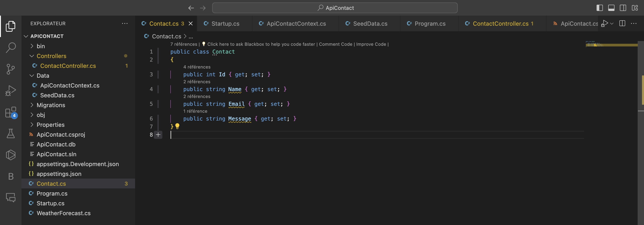The height and width of the screenshot is (225, 644).
Task: Select Contact.cs in the explorer tree
Action: (78, 183)
